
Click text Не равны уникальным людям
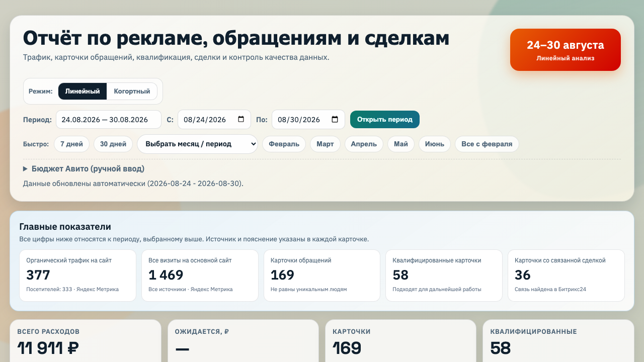[x=309, y=289]
